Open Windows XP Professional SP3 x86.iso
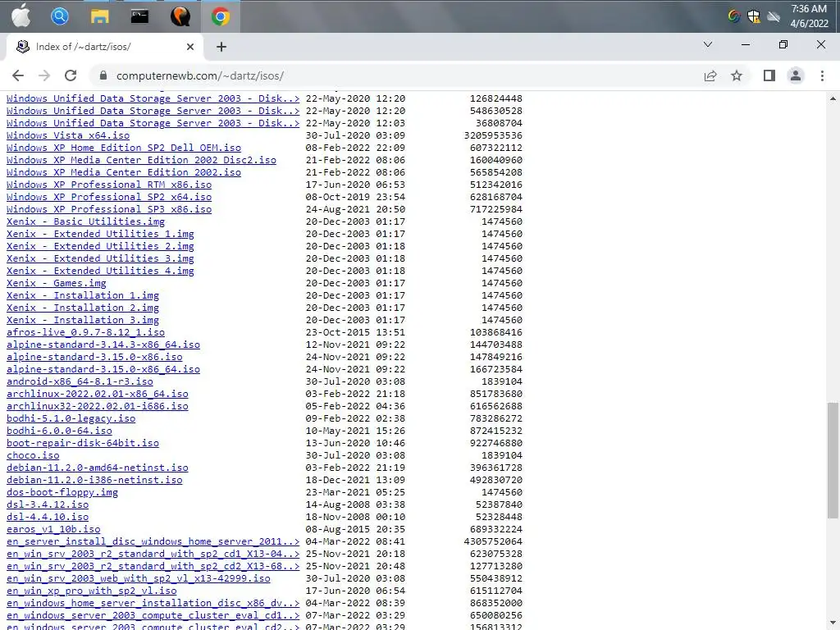Image resolution: width=840 pixels, height=630 pixels. [109, 209]
